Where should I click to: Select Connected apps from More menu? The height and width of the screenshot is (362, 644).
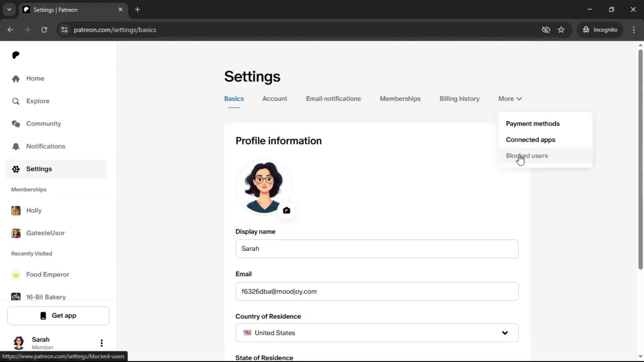tap(545, 140)
